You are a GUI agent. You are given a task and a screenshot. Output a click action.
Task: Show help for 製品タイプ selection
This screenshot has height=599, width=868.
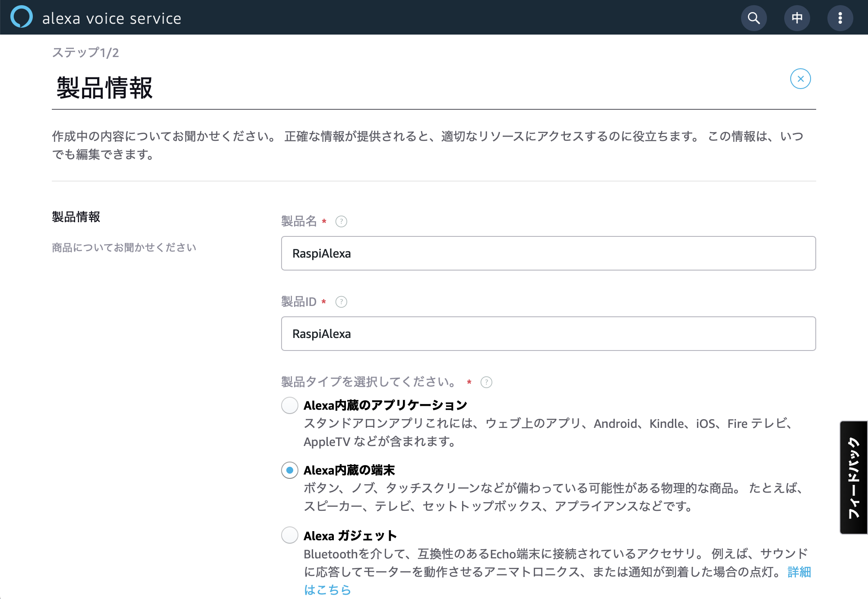[486, 382]
